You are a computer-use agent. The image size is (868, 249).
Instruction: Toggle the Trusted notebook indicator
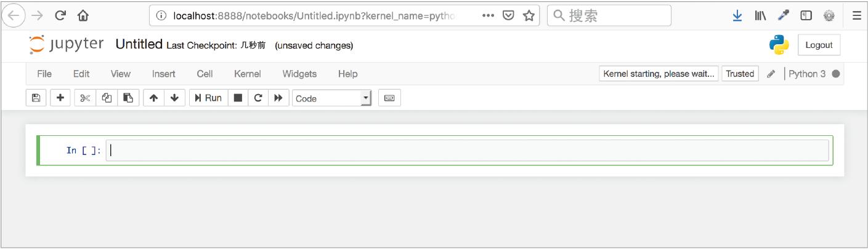[x=740, y=74]
